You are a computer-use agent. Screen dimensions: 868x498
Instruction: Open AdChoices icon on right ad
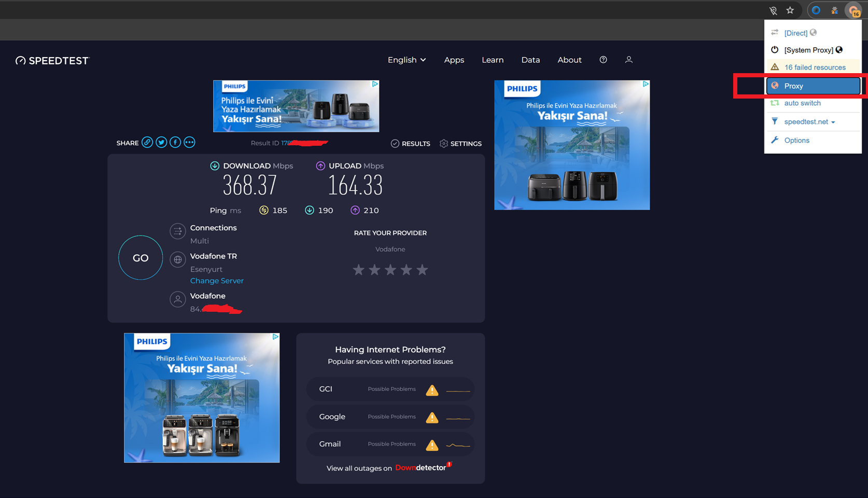[x=646, y=84]
